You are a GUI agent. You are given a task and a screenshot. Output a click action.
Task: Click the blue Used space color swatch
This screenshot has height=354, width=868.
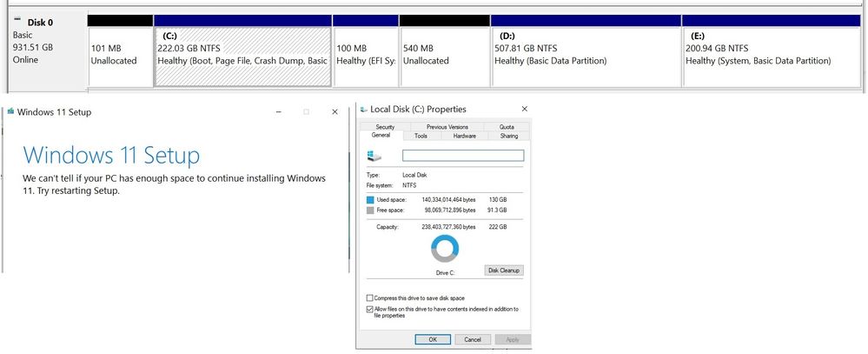tap(370, 199)
